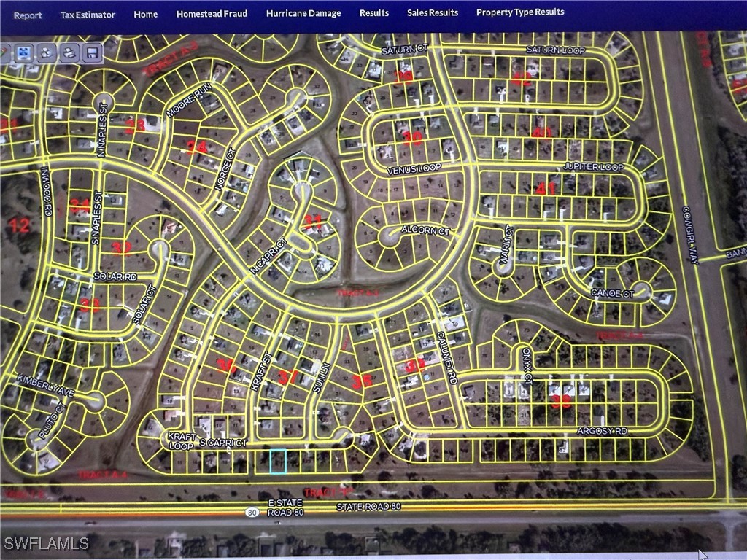Open the Tax Estimator page
Image resolution: width=747 pixels, height=560 pixels.
point(88,15)
